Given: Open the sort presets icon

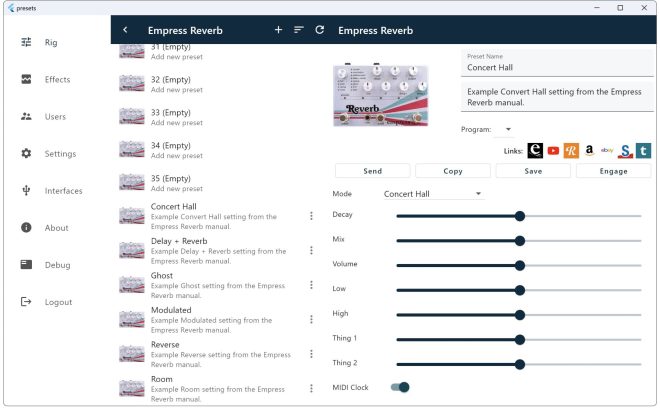Looking at the screenshot, I should [x=299, y=29].
